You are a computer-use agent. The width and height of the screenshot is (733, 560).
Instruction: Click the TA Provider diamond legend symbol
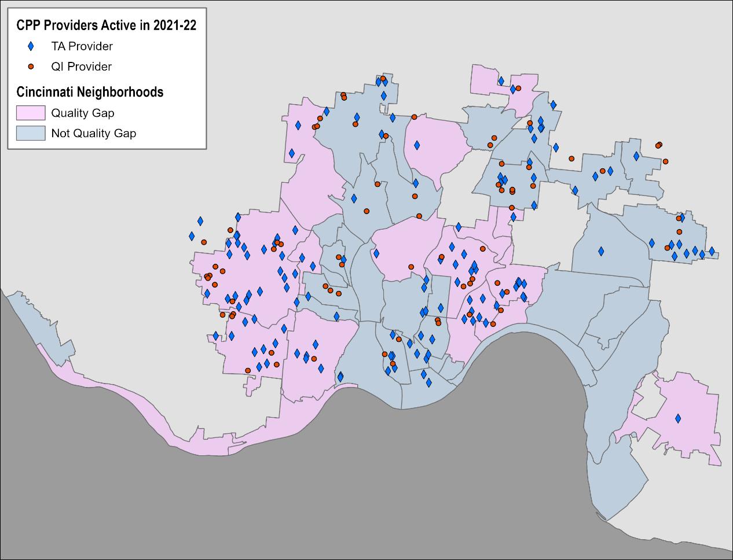click(x=31, y=46)
